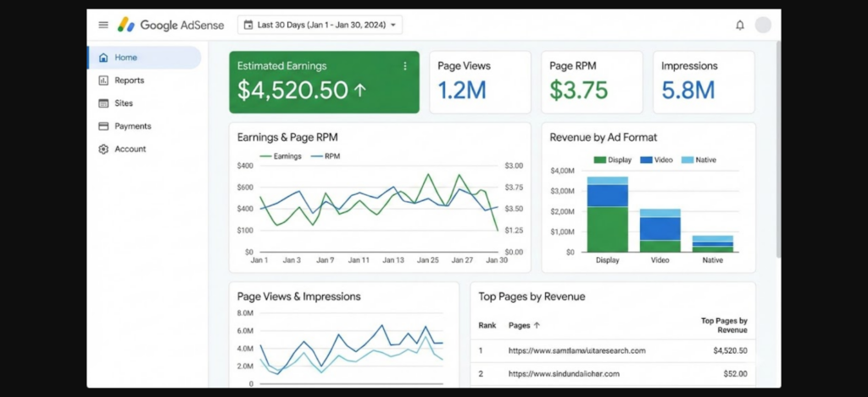Open the samtlama/uitaresearch.com page link

pyautogui.click(x=576, y=350)
